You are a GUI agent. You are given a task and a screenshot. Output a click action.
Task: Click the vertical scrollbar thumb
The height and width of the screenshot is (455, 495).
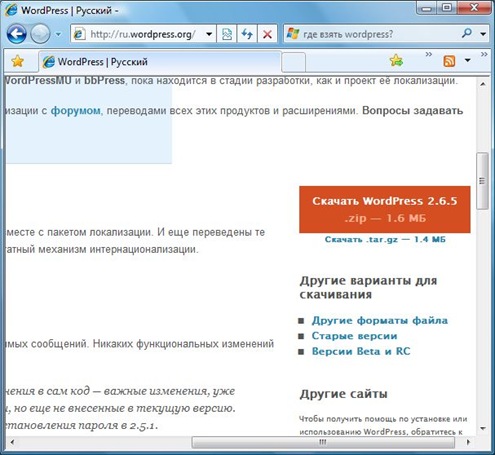(482, 181)
